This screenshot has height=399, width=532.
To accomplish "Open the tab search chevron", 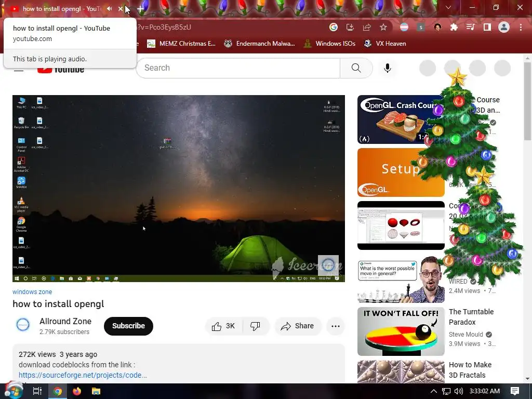I will (448, 7).
